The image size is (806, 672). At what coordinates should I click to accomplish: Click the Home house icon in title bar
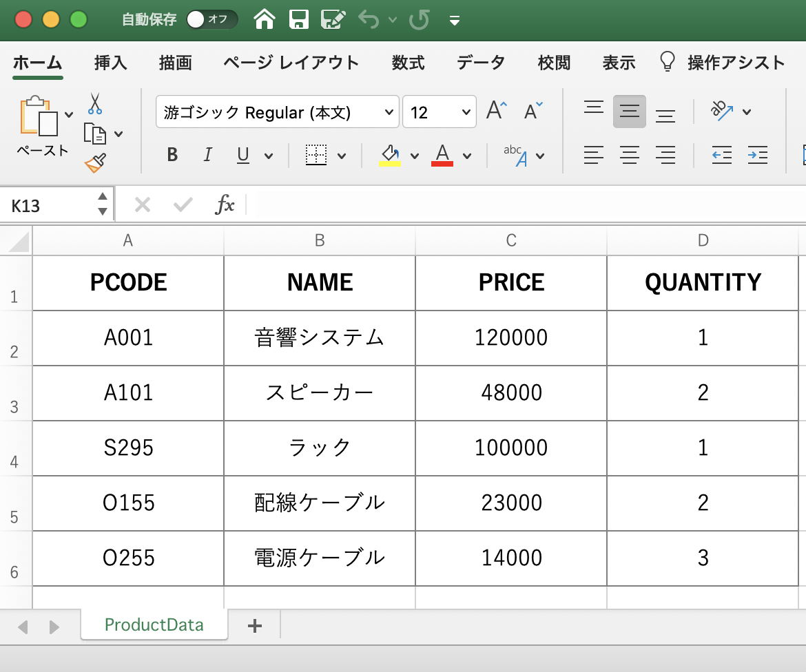tap(265, 19)
